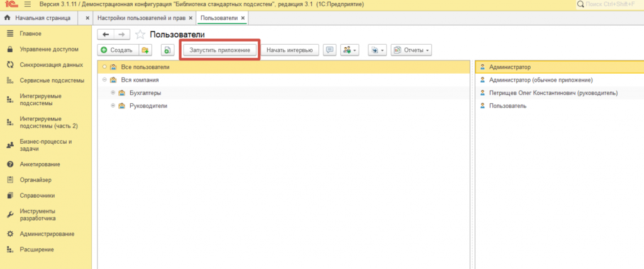
Task: Click the copy user icon button
Action: pyautogui.click(x=167, y=50)
